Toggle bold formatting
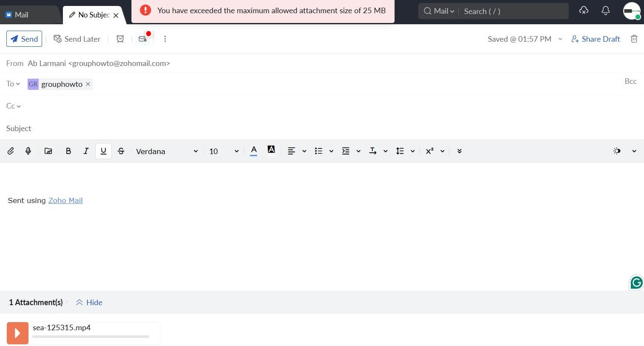644x346 pixels. (x=68, y=151)
